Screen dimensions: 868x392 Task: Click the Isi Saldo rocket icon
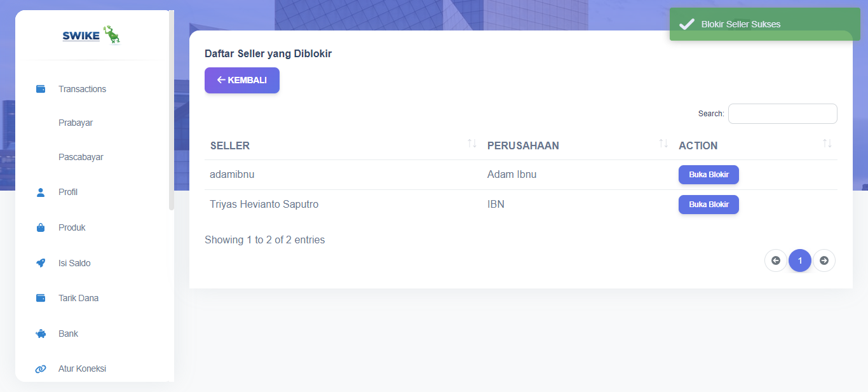click(41, 263)
